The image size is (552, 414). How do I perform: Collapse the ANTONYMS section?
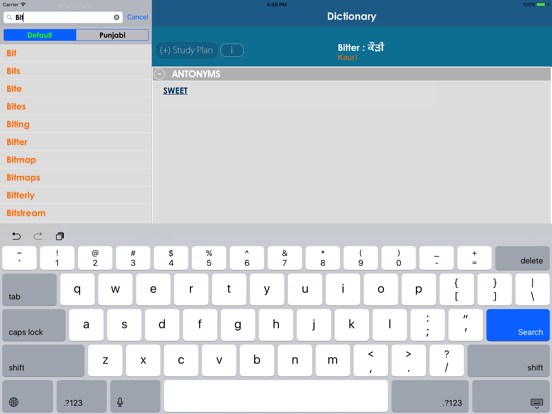[159, 74]
